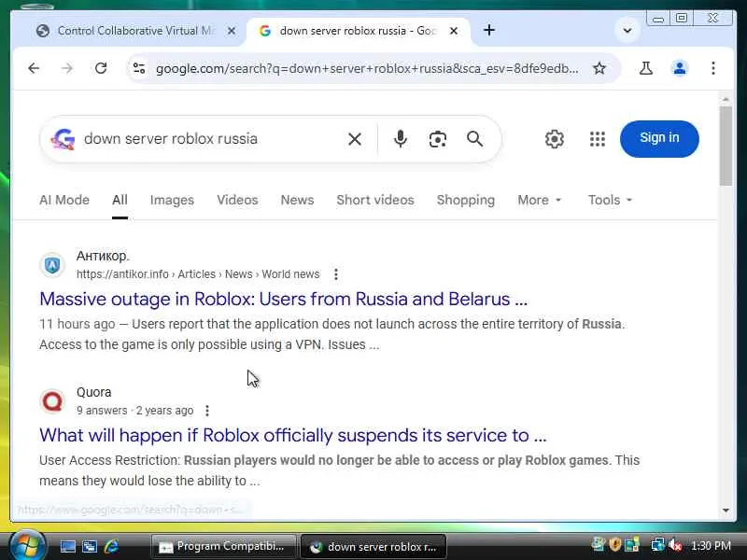The height and width of the screenshot is (560, 747).
Task: Expand the tab search dropdown
Action: (x=627, y=31)
